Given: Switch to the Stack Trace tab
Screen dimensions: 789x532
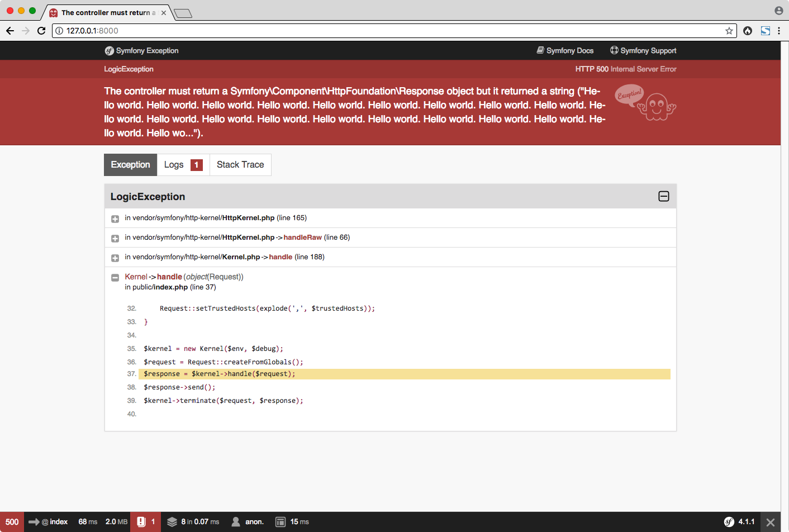Looking at the screenshot, I should tap(240, 165).
